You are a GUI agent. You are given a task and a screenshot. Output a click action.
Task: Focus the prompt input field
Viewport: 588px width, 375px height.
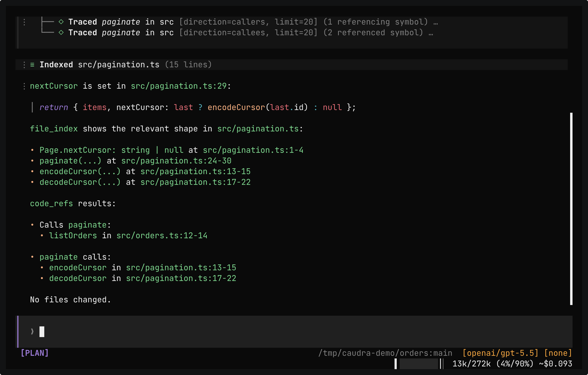295,332
